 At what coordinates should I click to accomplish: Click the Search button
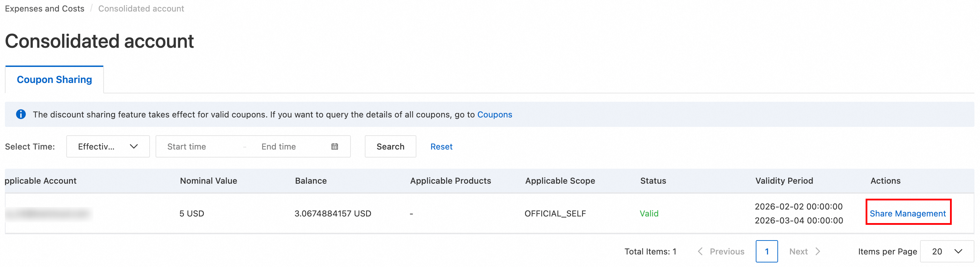pyautogui.click(x=390, y=146)
